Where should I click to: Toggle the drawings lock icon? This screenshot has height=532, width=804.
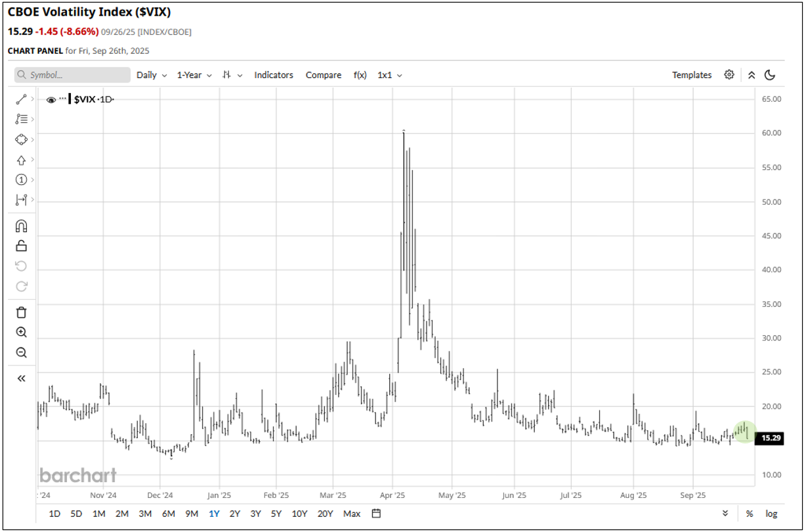[21, 246]
